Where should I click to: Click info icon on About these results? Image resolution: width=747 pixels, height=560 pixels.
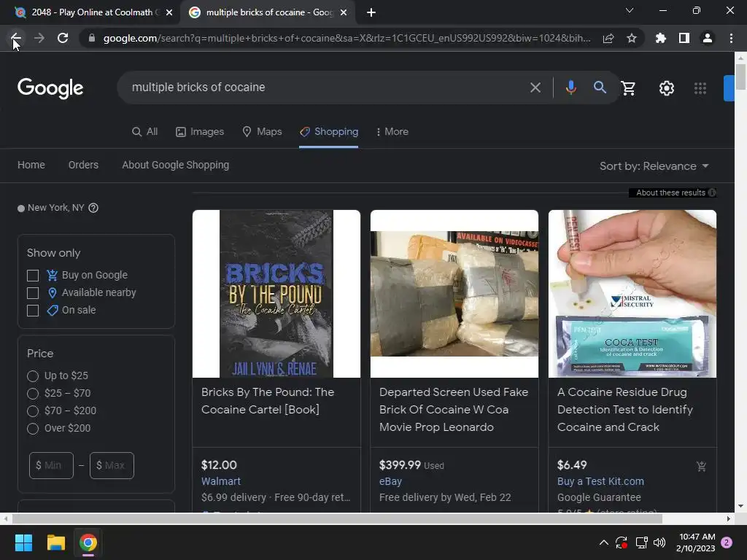(712, 192)
